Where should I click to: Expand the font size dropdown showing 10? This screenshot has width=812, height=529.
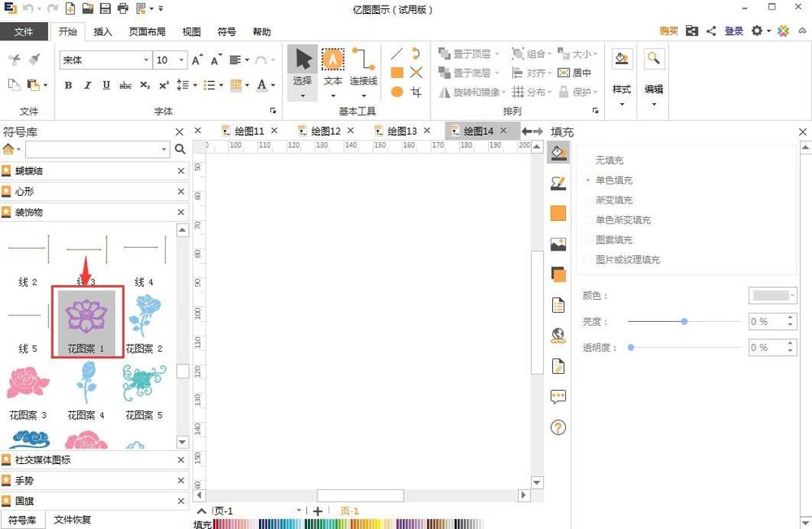point(181,60)
